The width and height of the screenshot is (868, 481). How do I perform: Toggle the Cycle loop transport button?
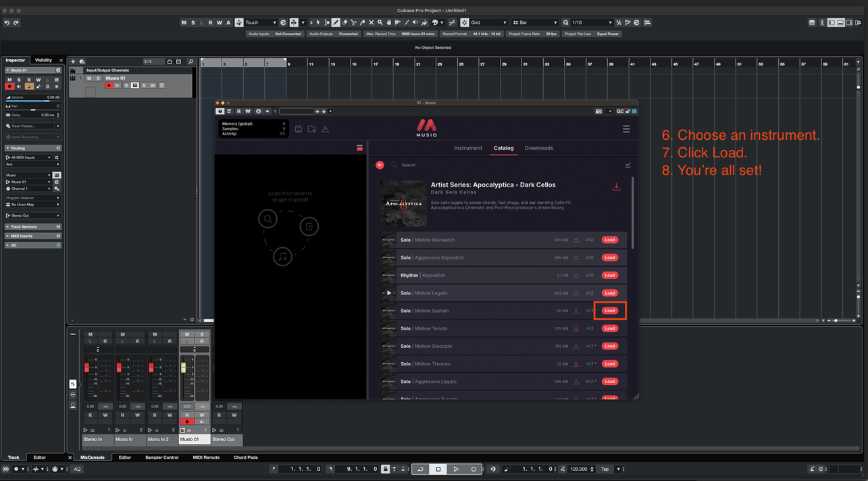pos(421,469)
